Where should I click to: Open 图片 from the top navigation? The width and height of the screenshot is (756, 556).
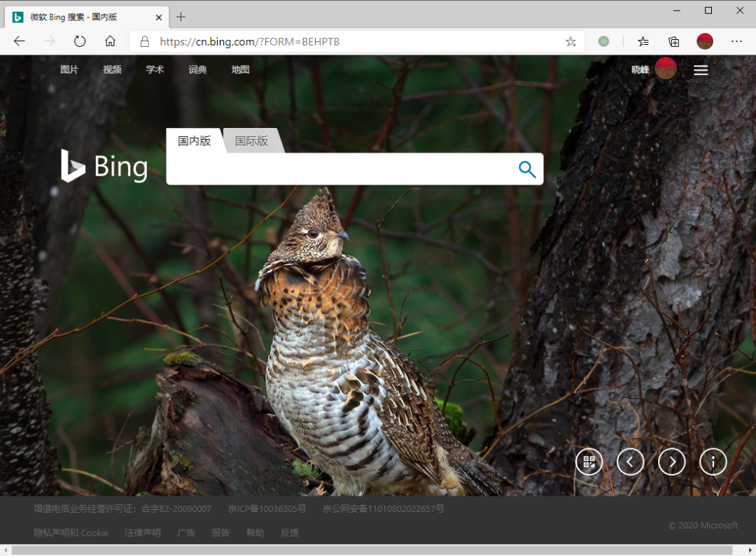pos(69,69)
